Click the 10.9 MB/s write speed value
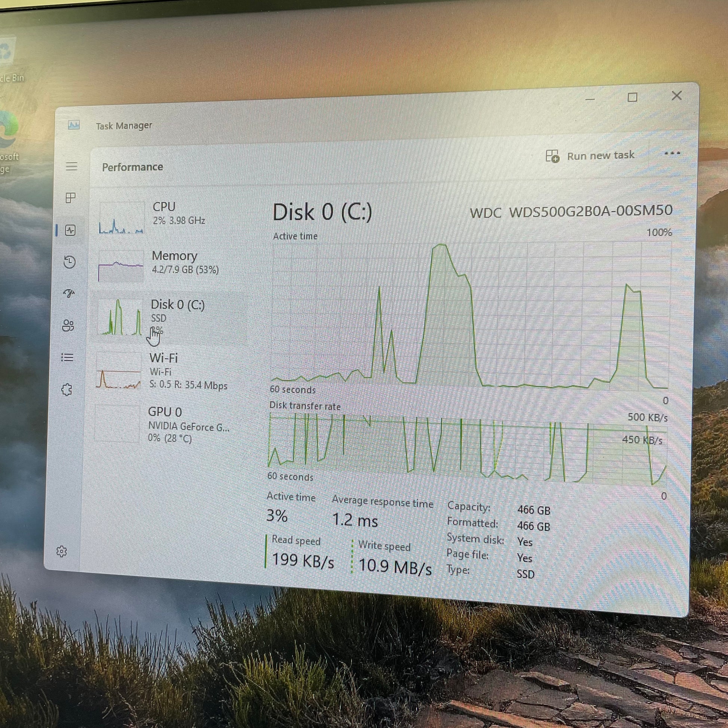The height and width of the screenshot is (728, 728). click(x=395, y=566)
